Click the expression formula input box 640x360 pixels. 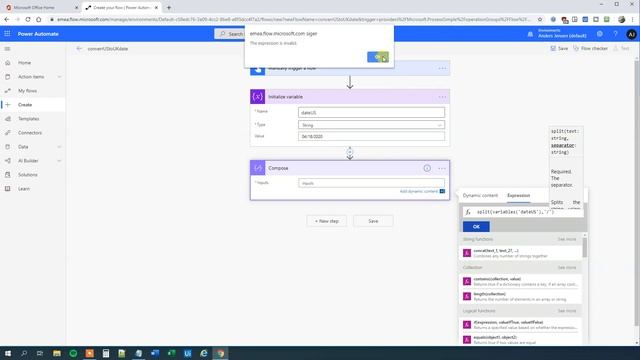tap(523, 212)
